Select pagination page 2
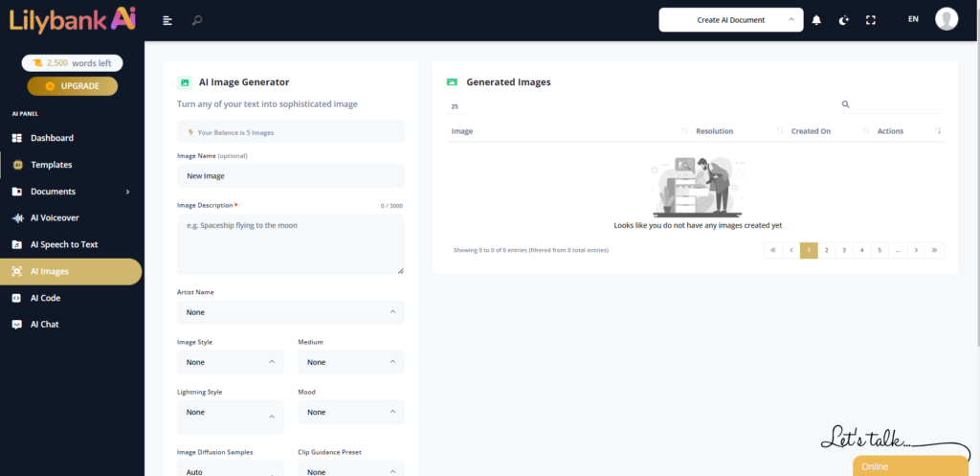 pos(826,250)
